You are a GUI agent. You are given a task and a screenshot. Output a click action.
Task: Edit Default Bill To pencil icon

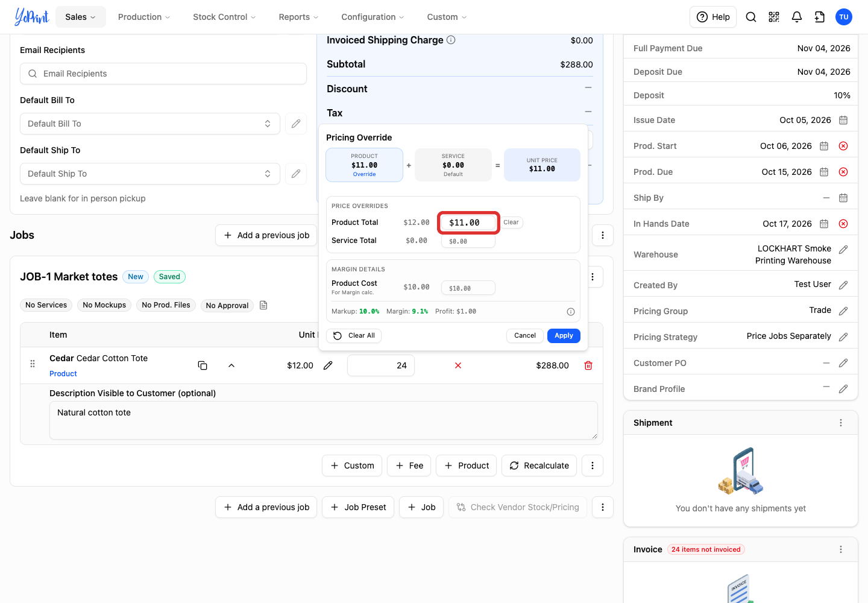coord(296,124)
